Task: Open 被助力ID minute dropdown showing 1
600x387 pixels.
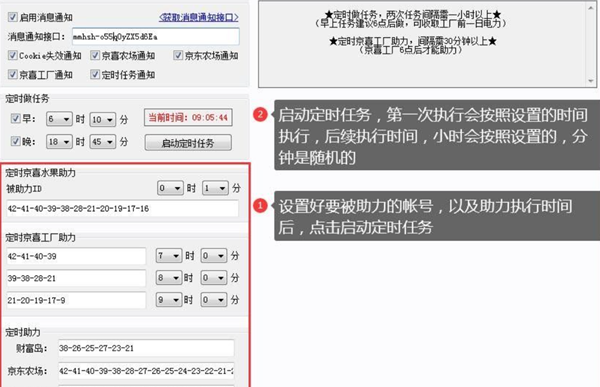Action: pyautogui.click(x=215, y=188)
